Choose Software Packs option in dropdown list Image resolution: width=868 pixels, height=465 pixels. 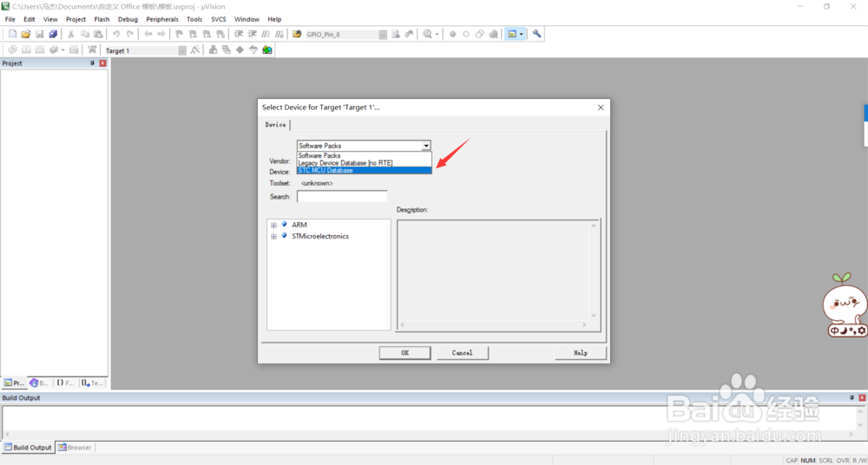[x=365, y=156]
